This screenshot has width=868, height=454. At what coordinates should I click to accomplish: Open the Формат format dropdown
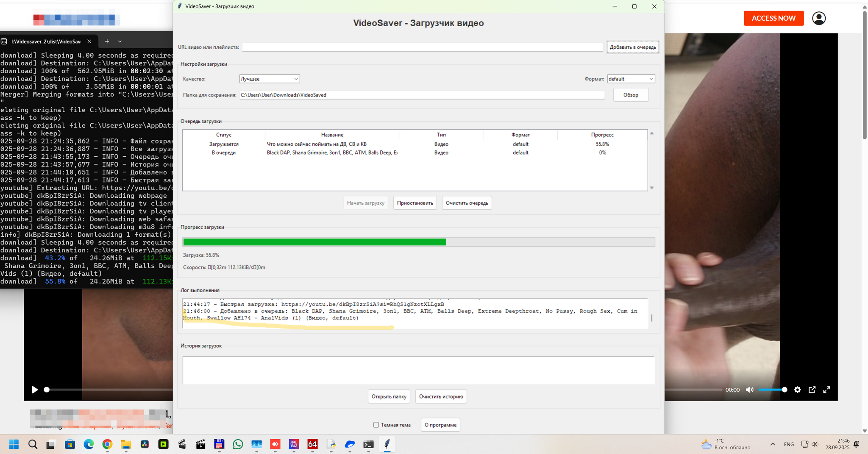pos(631,79)
